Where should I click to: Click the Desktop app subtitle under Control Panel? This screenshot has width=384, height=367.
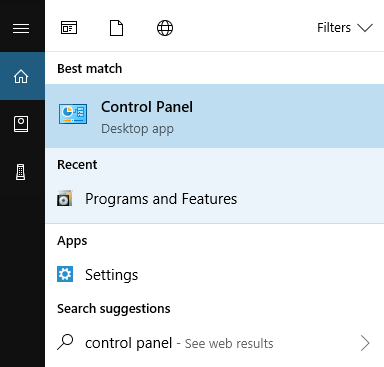tap(137, 129)
